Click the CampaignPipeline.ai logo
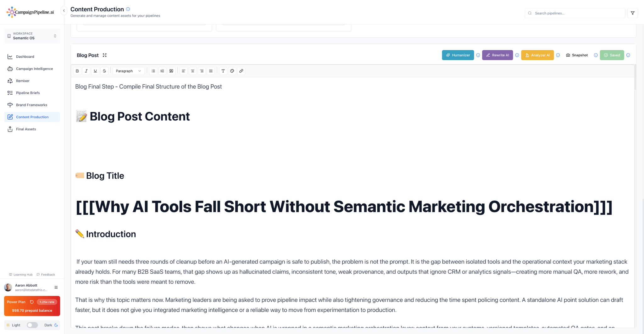Image resolution: width=644 pixels, height=334 pixels. (30, 12)
